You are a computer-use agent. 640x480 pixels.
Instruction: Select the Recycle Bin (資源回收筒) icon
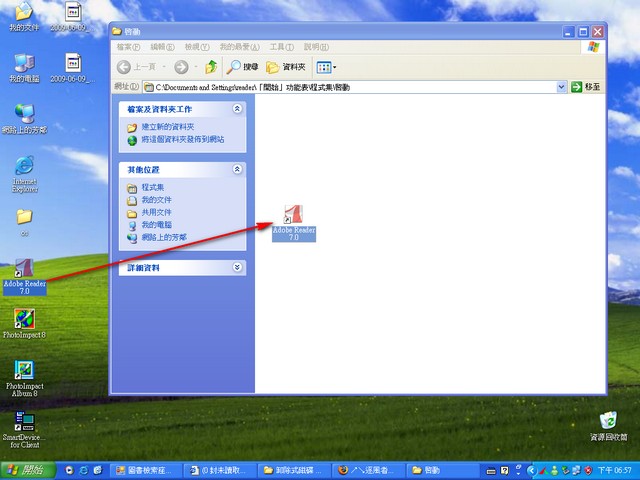[609, 426]
